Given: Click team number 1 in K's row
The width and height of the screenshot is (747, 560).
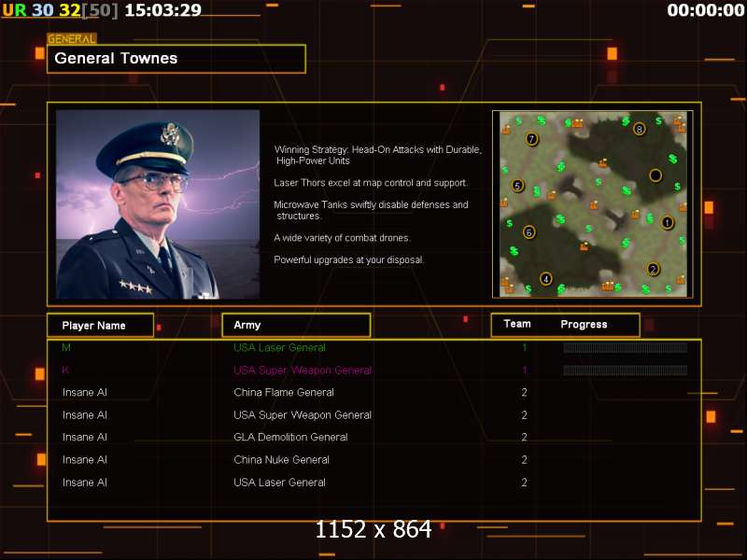Looking at the screenshot, I should [525, 370].
